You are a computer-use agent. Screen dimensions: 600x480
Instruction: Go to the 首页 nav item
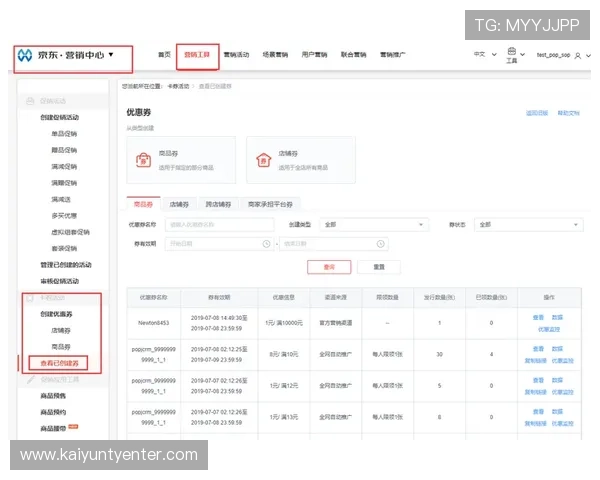(x=165, y=55)
